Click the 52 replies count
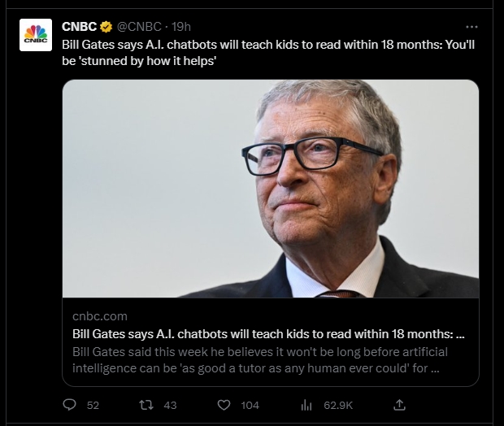 tap(93, 405)
